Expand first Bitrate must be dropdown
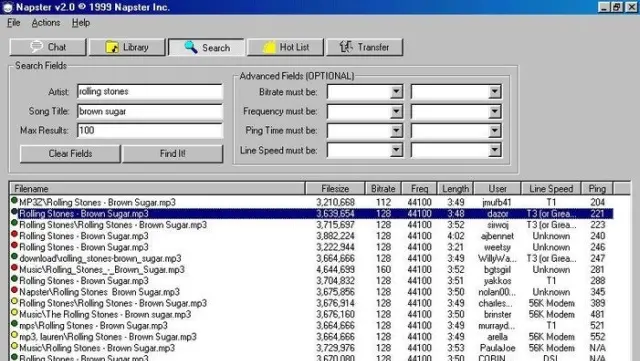The height and width of the screenshot is (361, 640). [x=396, y=92]
